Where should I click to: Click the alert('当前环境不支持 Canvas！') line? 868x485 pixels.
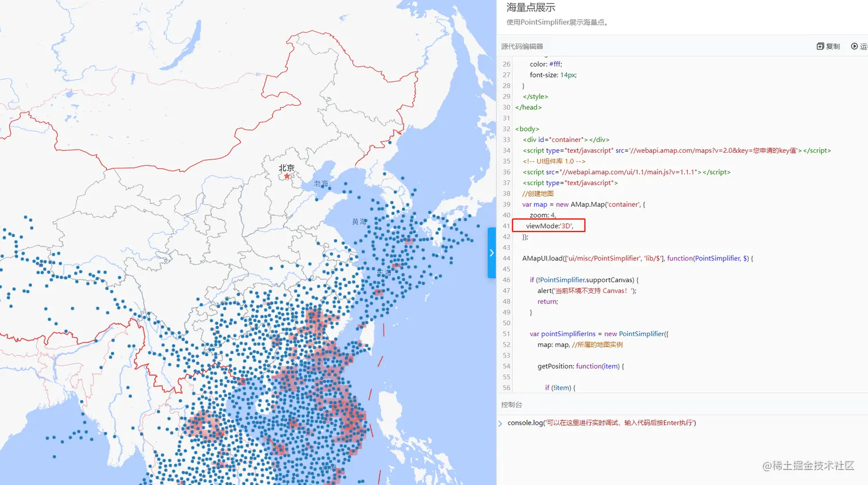click(587, 291)
